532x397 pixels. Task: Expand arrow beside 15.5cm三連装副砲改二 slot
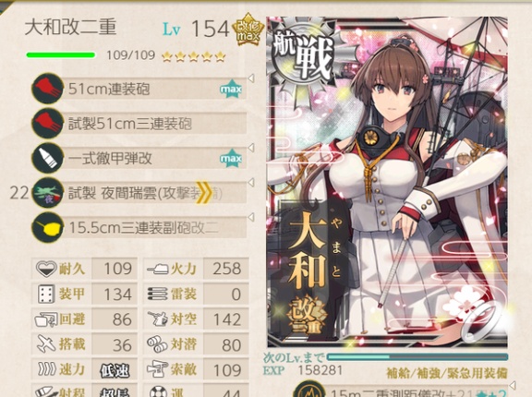pyautogui.click(x=251, y=217)
